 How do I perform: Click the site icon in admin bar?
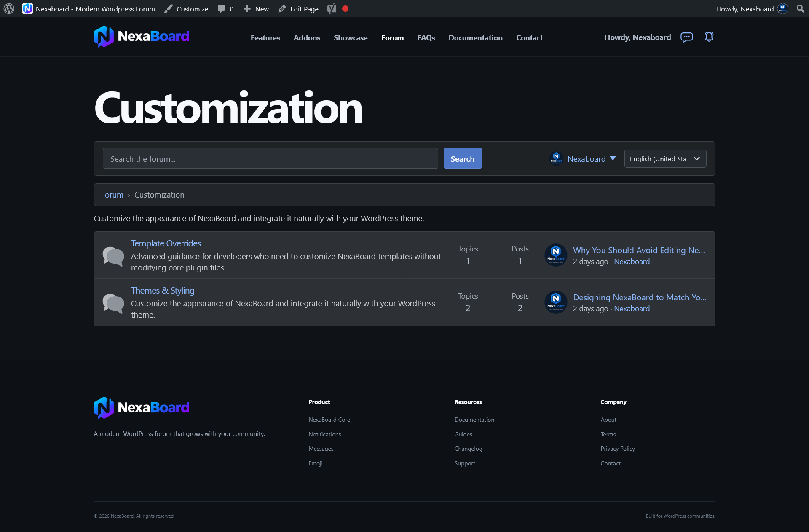(27, 8)
